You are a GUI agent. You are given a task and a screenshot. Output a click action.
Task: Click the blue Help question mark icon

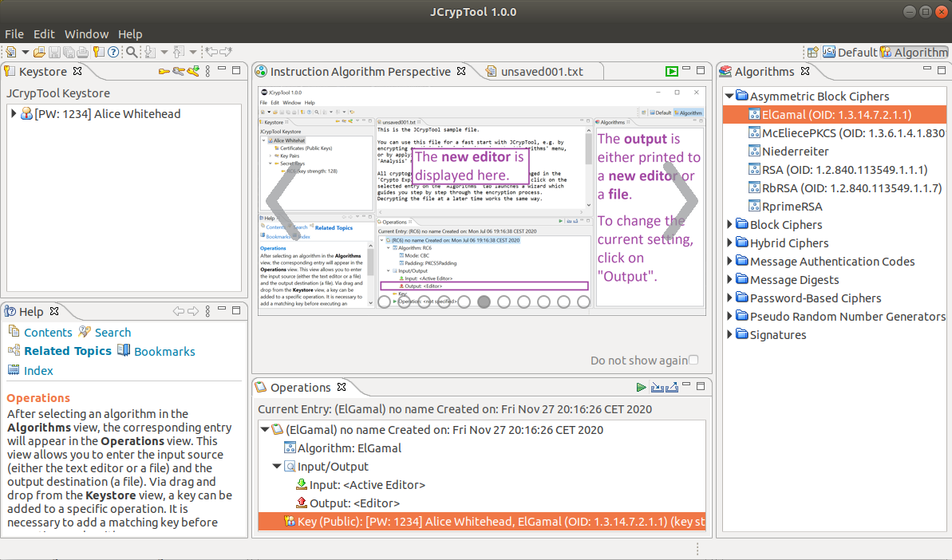click(x=113, y=52)
